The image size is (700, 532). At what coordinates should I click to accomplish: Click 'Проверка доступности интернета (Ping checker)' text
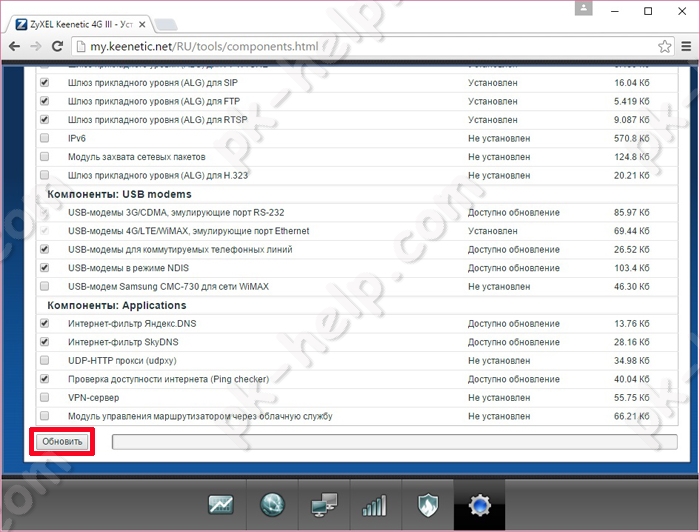click(x=168, y=379)
